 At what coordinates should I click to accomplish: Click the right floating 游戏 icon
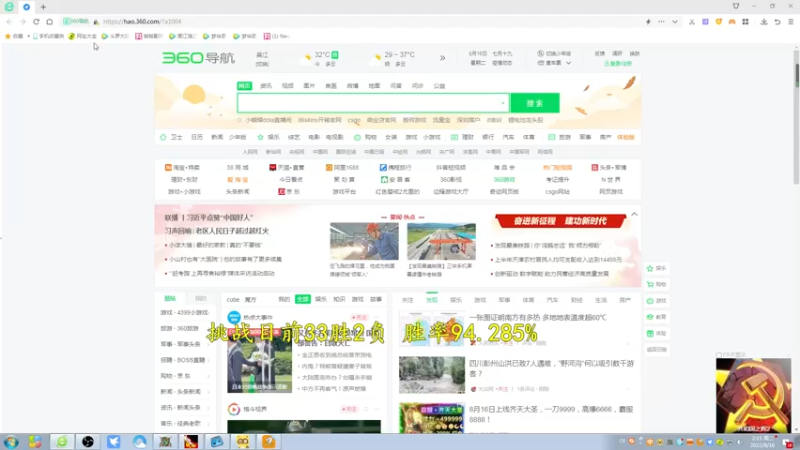650,301
